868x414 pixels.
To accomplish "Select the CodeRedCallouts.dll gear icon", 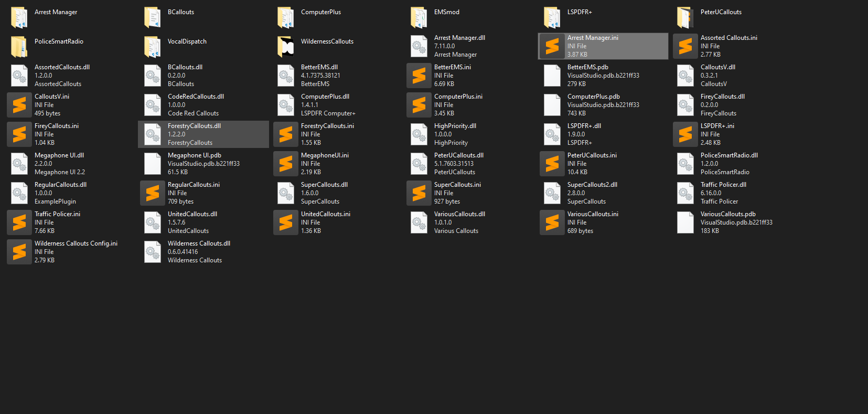I will (153, 105).
